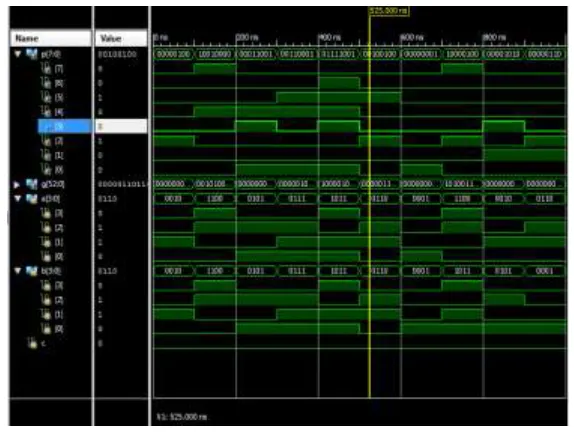Collapse the p[7:0] bus
The width and height of the screenshot is (574, 432).
click(x=17, y=54)
